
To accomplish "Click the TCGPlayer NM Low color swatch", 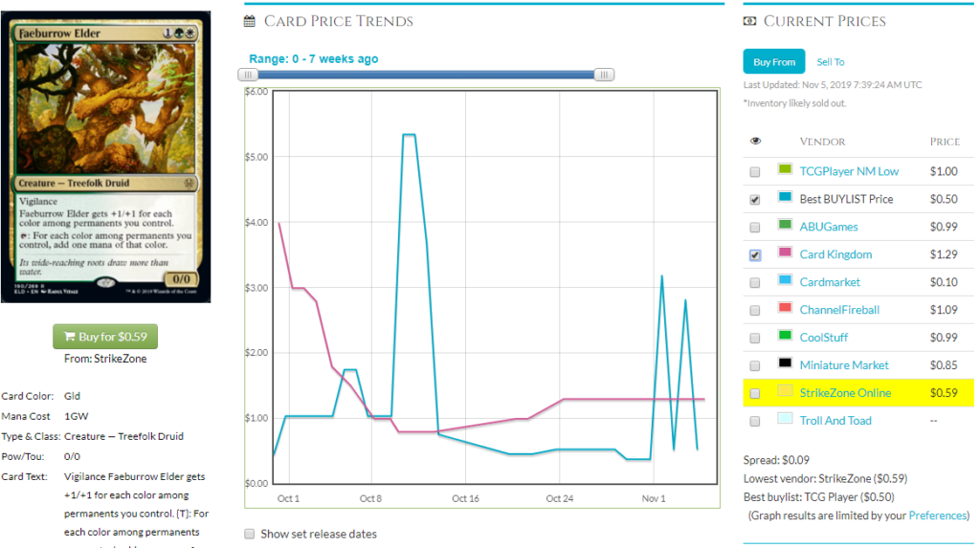I will [x=785, y=168].
